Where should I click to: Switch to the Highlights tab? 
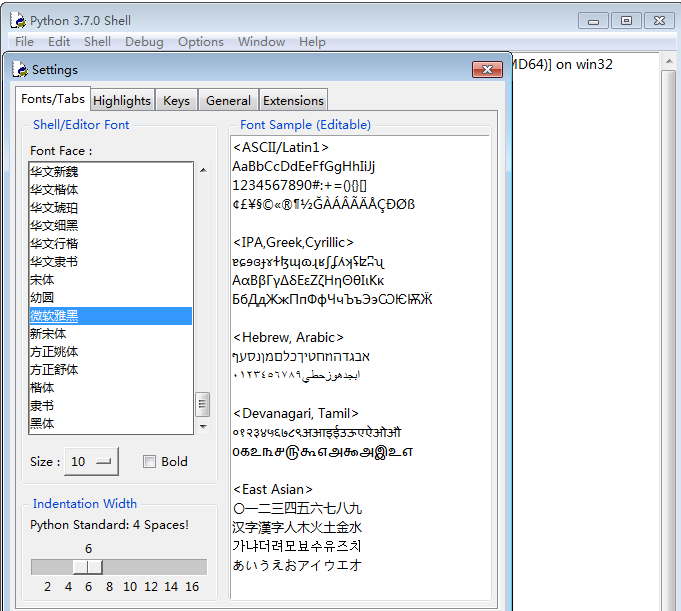[122, 100]
